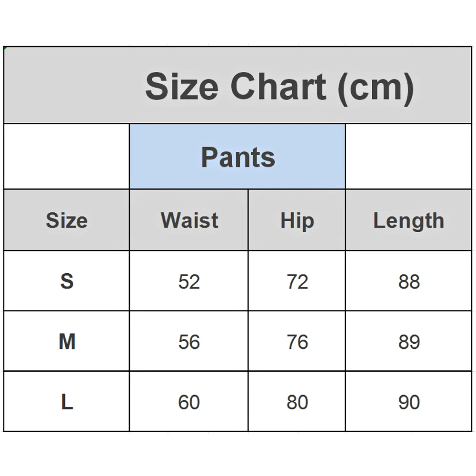This screenshot has width=476, height=476.
Task: Click hip value 80 cell
Action: point(297,402)
